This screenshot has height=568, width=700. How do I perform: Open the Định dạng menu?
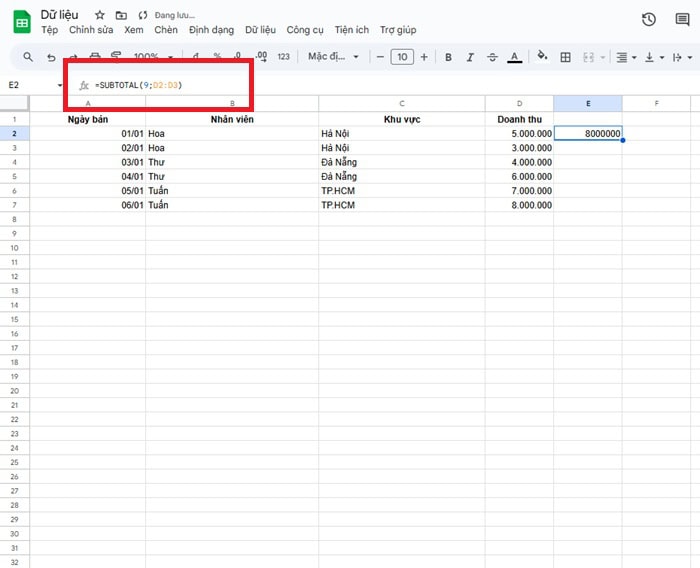(x=212, y=30)
